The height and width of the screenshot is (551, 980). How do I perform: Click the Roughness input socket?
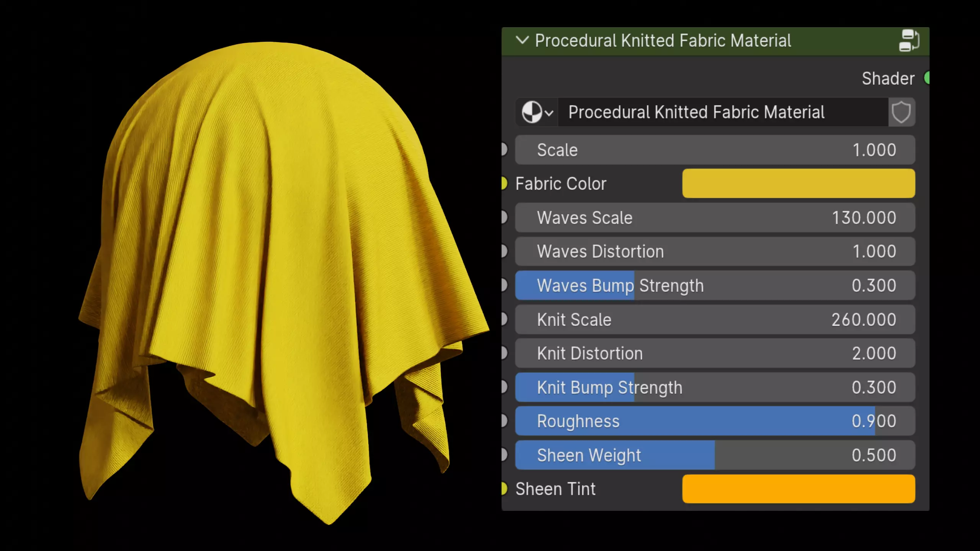504,421
